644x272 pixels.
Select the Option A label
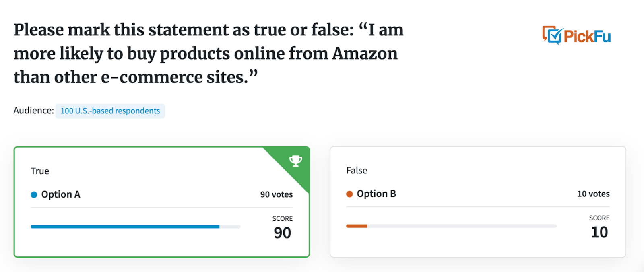[x=61, y=194]
